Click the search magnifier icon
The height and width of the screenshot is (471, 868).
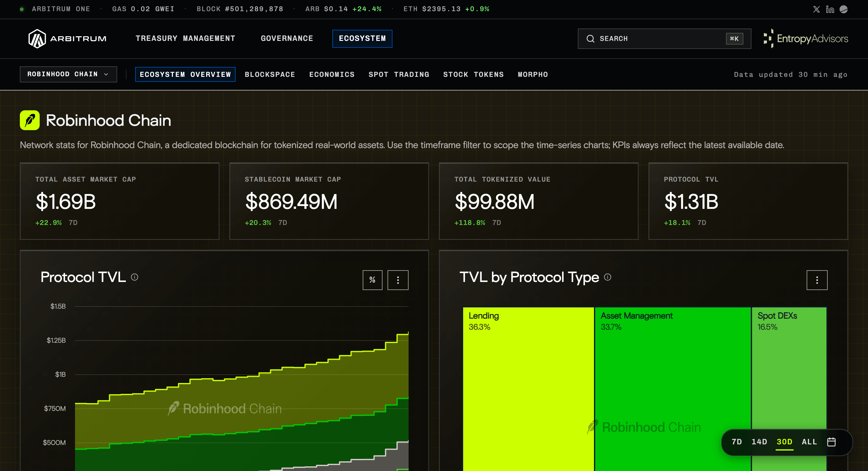point(590,39)
